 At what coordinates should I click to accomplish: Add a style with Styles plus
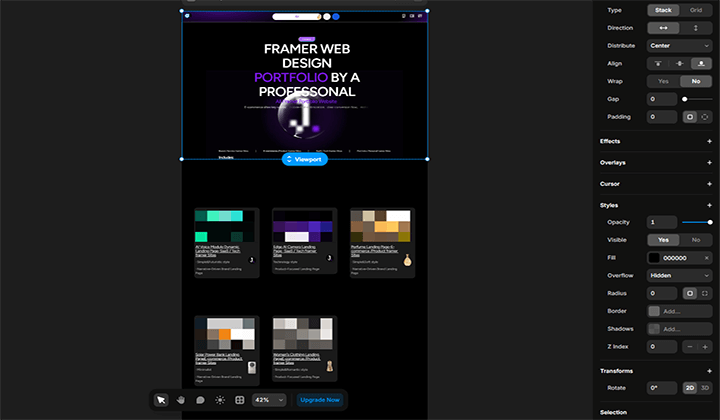pos(709,205)
